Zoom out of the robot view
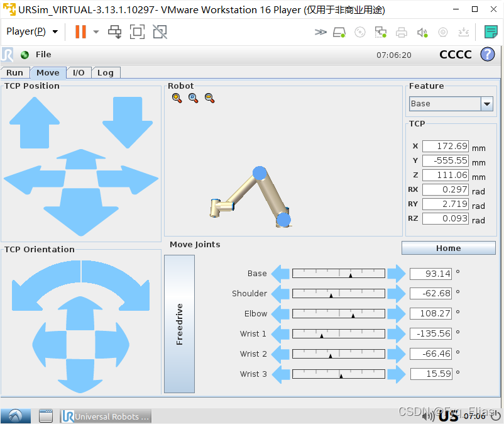This screenshot has height=424, width=504. click(209, 98)
